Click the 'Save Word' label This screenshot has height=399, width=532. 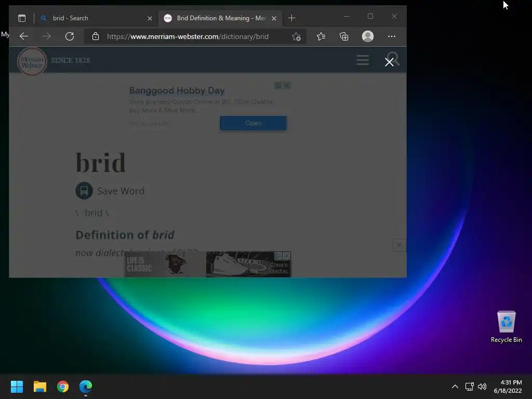point(121,191)
